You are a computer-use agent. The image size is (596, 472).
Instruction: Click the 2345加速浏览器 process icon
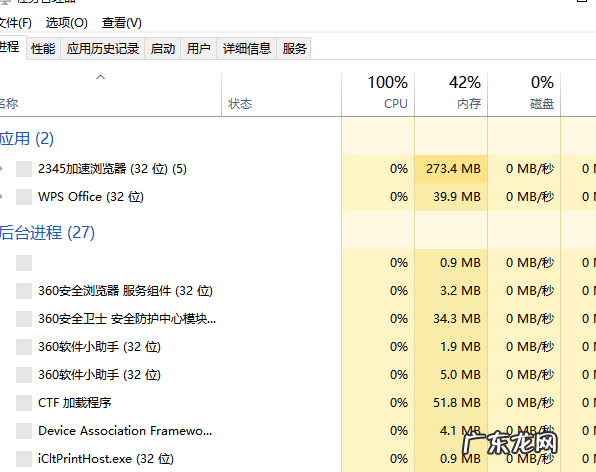[24, 169]
